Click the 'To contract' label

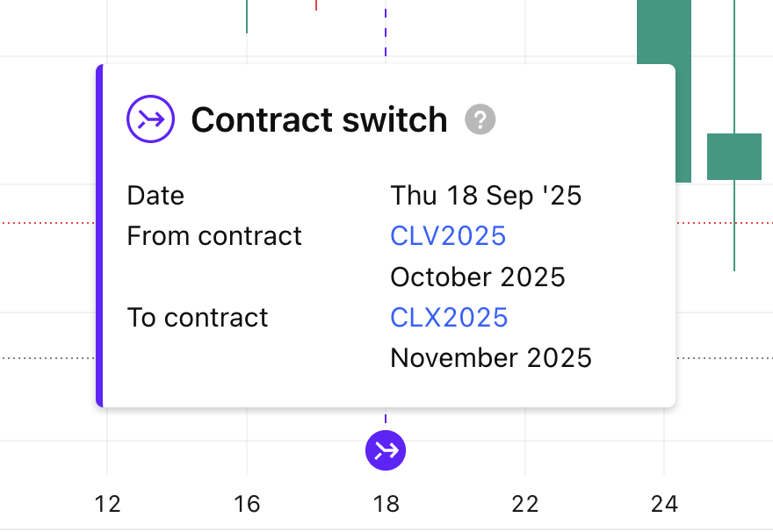pyautogui.click(x=198, y=317)
